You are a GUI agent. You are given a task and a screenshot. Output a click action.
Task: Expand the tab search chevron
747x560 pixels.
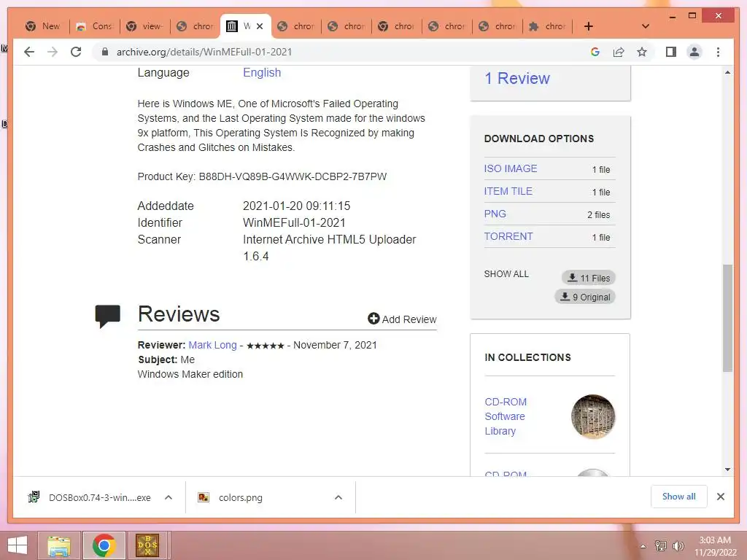click(646, 26)
